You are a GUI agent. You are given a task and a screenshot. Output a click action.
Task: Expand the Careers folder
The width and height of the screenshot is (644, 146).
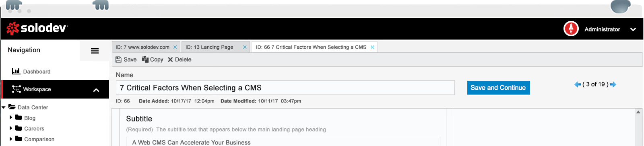(11, 128)
